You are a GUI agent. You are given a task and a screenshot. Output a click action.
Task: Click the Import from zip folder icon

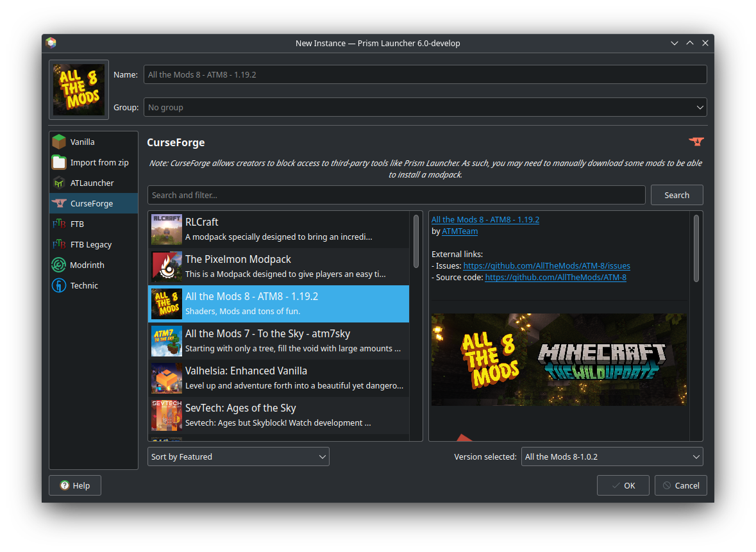pos(59,162)
